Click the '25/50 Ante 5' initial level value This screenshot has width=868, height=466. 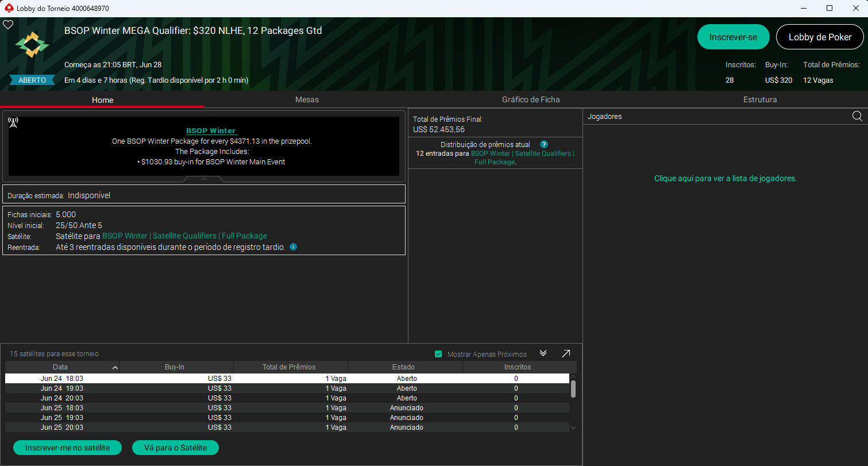(x=79, y=225)
